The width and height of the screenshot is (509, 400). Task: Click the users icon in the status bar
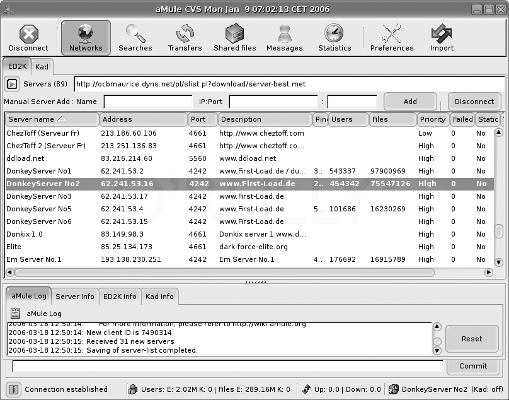coord(133,389)
